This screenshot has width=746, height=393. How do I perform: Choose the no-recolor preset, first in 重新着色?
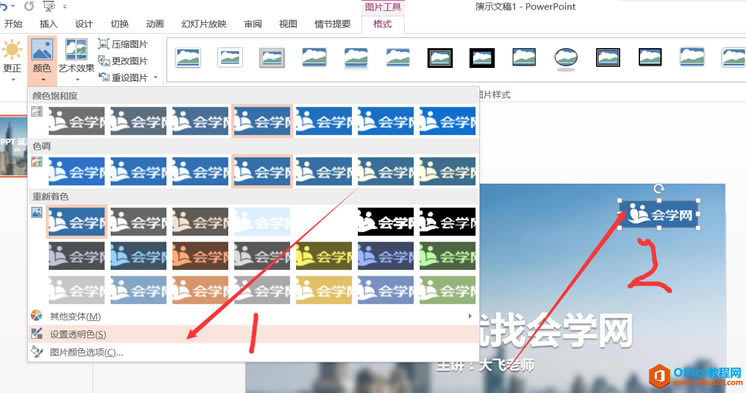click(77, 222)
